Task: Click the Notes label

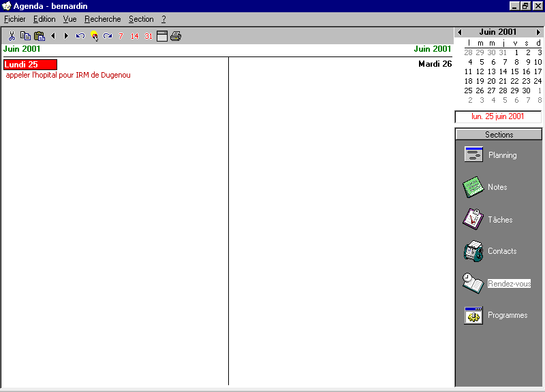Action: tap(497, 186)
